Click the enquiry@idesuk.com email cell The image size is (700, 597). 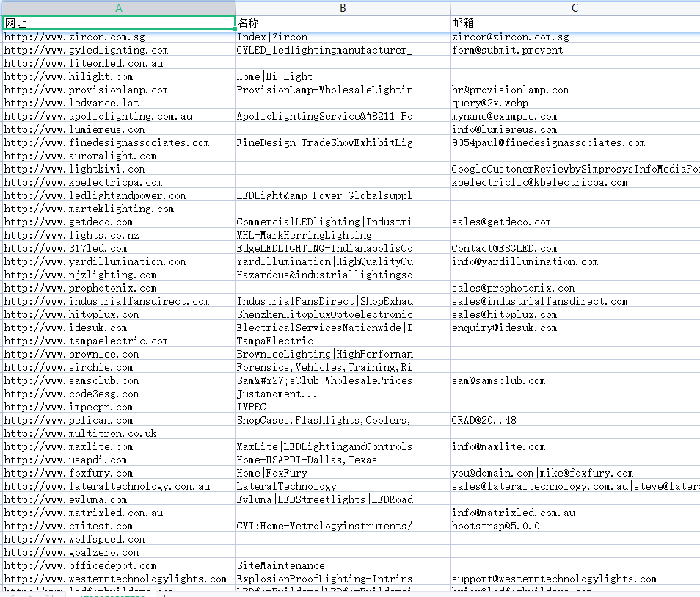(x=575, y=328)
